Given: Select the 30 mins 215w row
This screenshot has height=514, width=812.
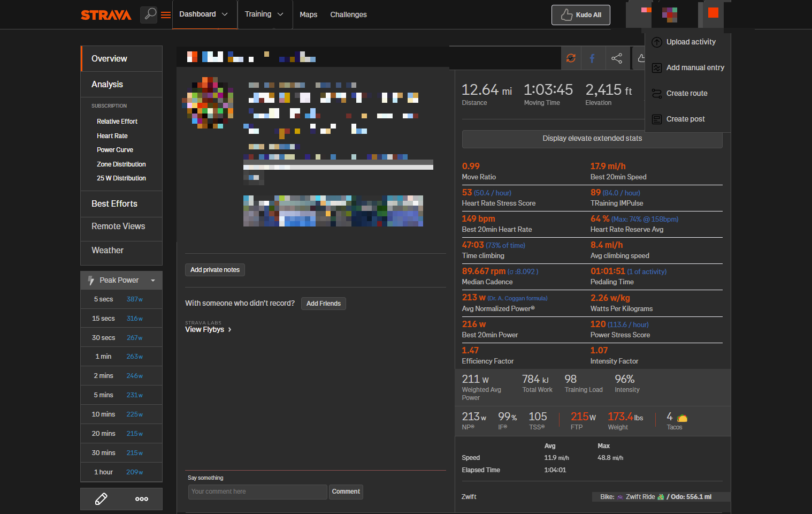Looking at the screenshot, I should click(121, 453).
